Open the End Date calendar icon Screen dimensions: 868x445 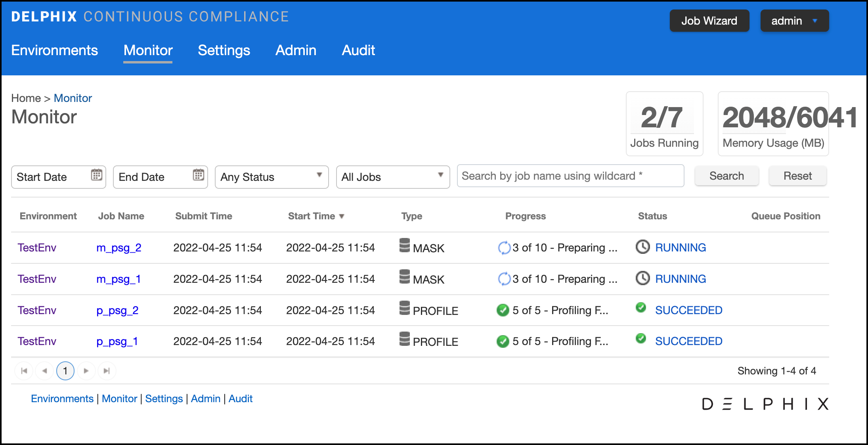[x=198, y=175]
